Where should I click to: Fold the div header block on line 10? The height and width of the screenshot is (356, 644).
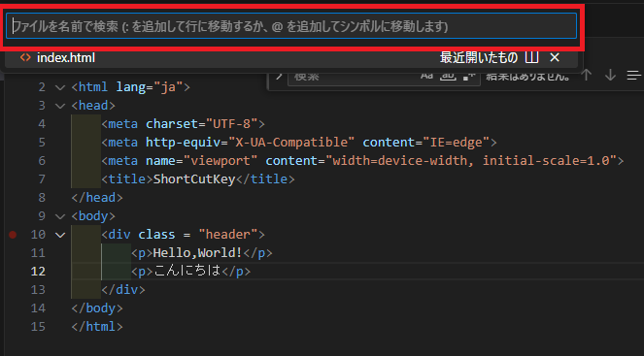[x=60, y=235]
